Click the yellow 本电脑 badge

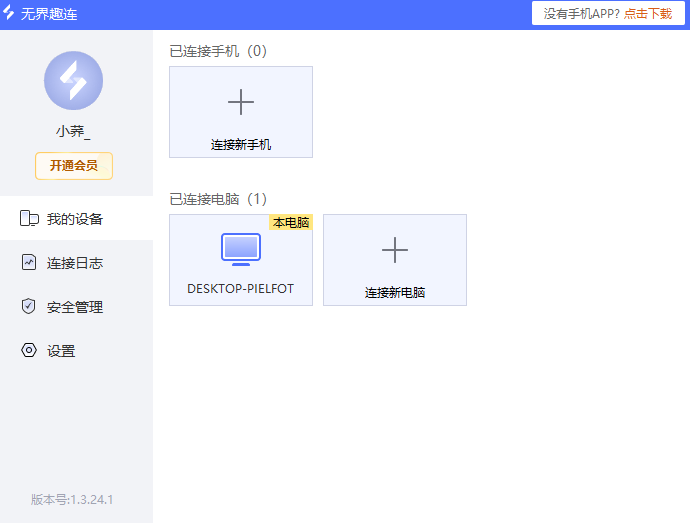[291, 223]
